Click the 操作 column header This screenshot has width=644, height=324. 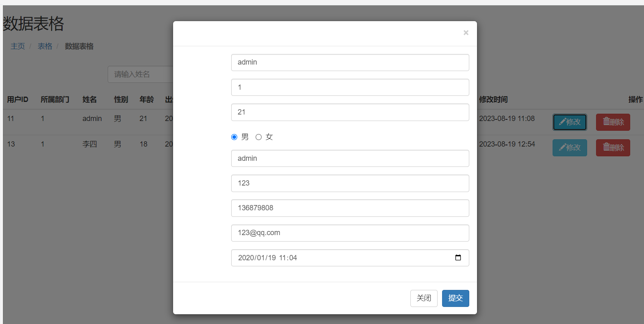click(635, 99)
